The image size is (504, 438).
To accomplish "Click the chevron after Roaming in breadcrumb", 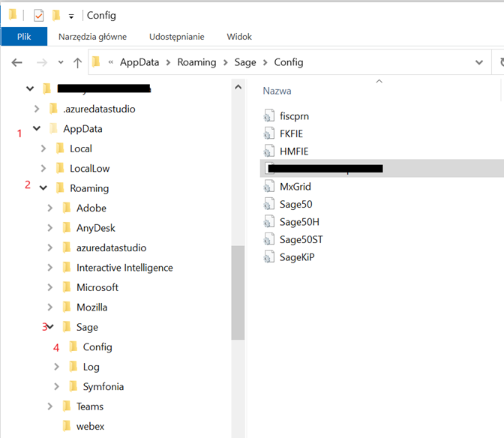I will point(225,62).
